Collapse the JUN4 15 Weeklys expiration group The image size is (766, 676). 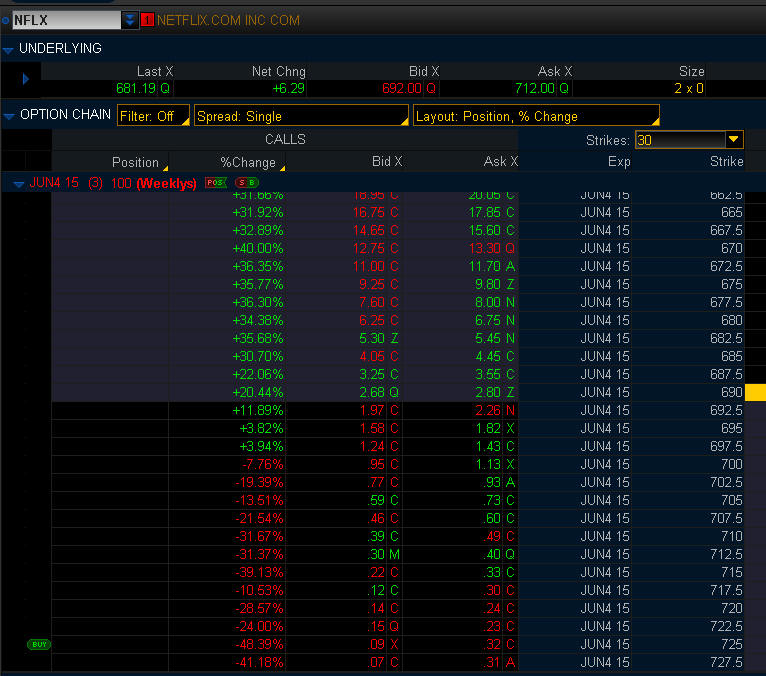pyautogui.click(x=19, y=184)
